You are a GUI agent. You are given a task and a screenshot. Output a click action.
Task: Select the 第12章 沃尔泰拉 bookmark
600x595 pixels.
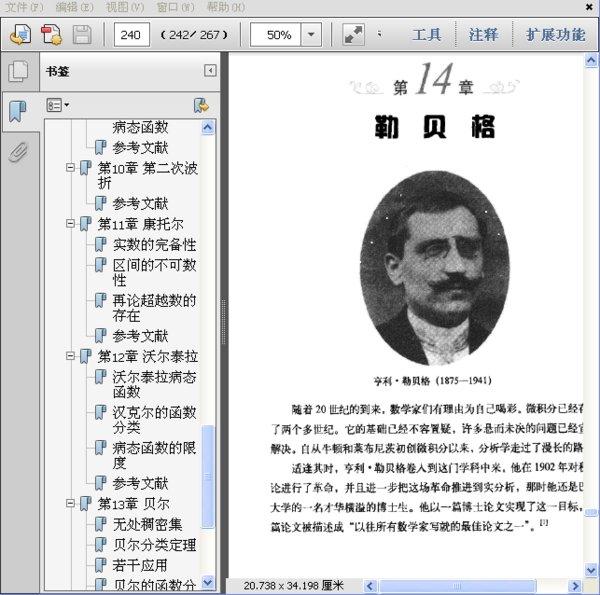[x=148, y=356]
